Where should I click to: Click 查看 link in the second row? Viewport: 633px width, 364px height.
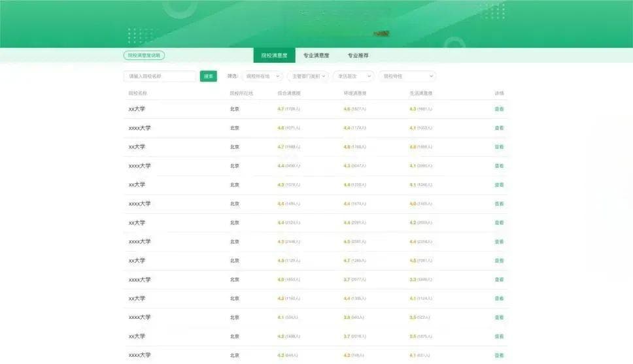click(x=500, y=128)
